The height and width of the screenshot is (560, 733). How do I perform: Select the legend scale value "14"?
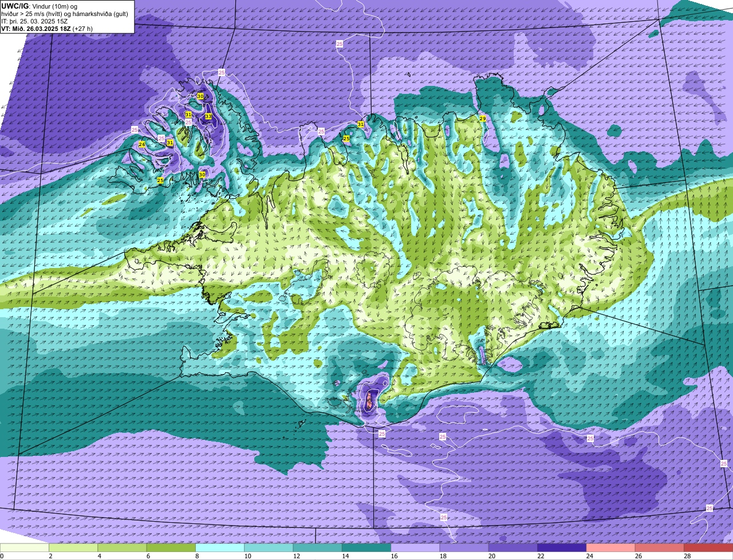click(345, 556)
